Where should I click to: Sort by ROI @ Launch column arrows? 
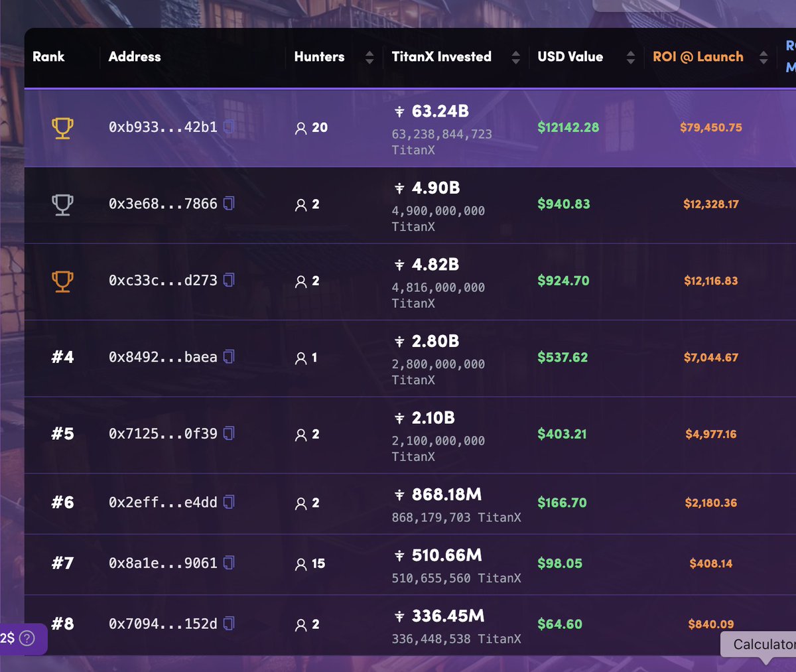click(763, 58)
